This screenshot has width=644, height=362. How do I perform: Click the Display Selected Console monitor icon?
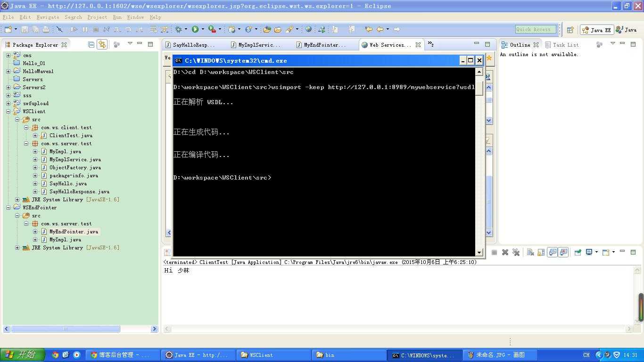(x=589, y=252)
